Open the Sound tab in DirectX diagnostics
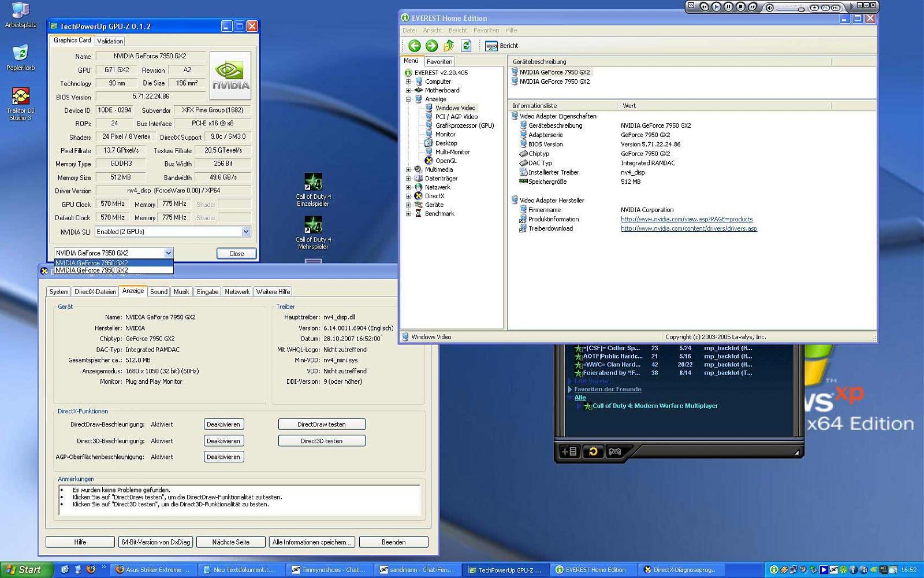Image resolution: width=924 pixels, height=578 pixels. (x=159, y=292)
